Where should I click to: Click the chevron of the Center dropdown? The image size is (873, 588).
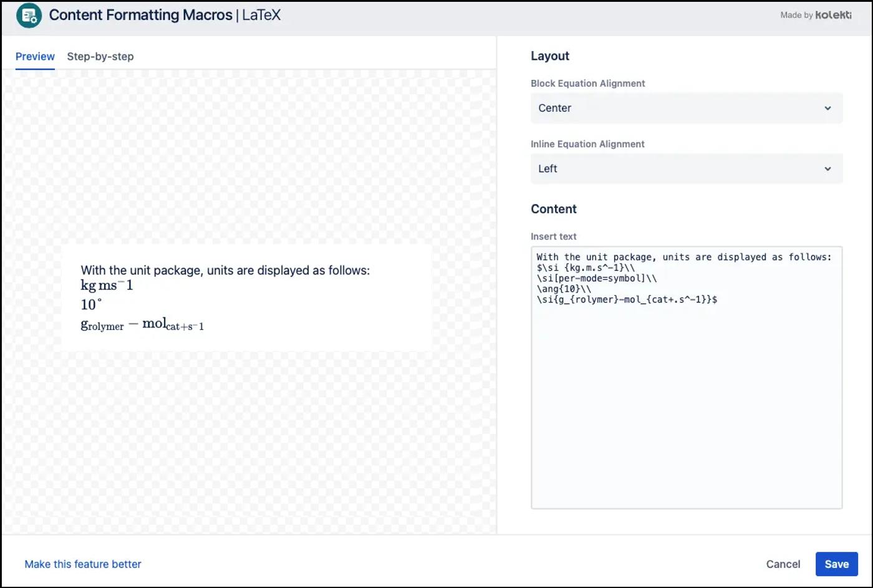pos(827,108)
